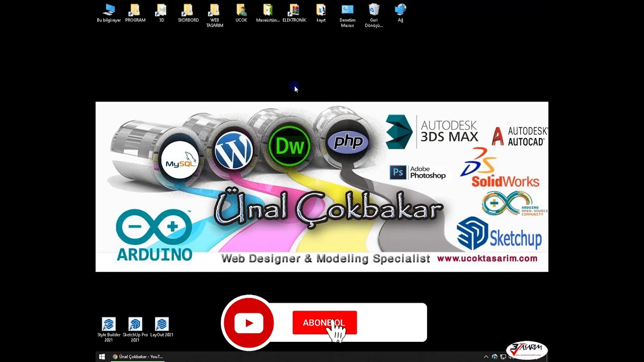Viewport: 644px width, 362px height.
Task: Click the Ağ network desktop icon
Action: click(x=400, y=13)
